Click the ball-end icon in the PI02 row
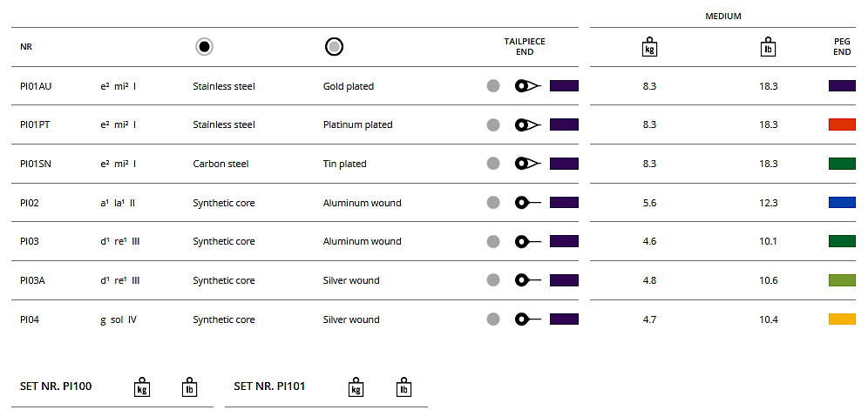The width and height of the screenshot is (868, 410). [526, 203]
